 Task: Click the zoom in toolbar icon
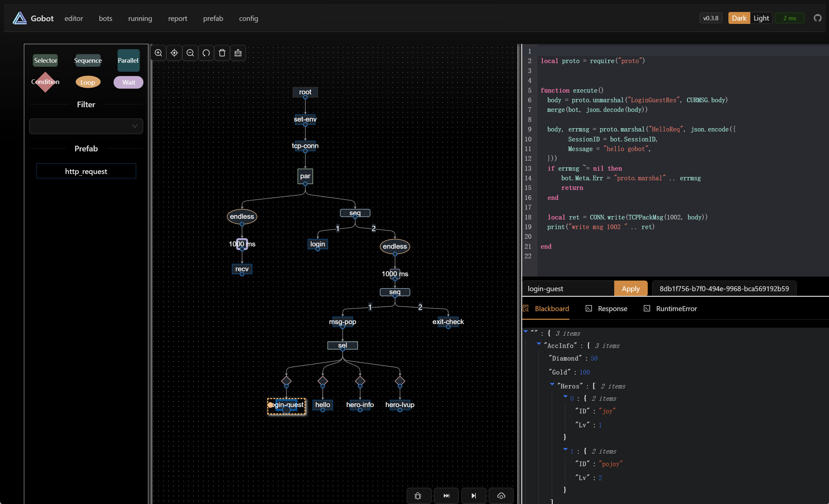click(158, 53)
